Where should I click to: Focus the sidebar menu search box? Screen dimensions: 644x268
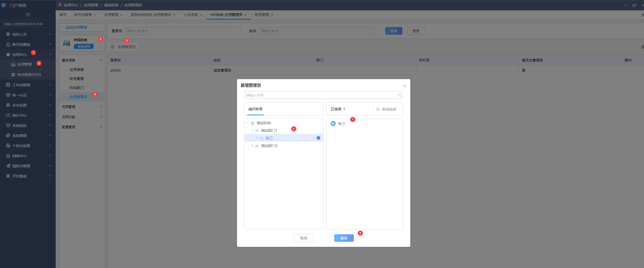pos(28,24)
